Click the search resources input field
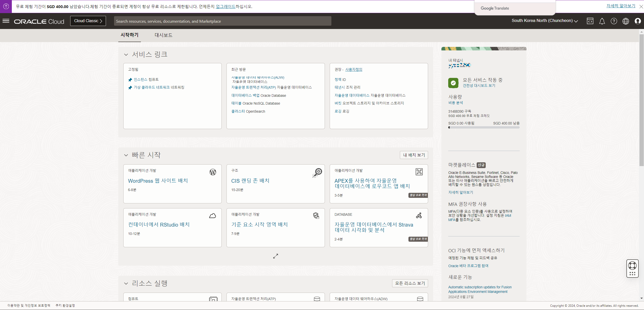Image resolution: width=644 pixels, height=310 pixels. coord(222,21)
